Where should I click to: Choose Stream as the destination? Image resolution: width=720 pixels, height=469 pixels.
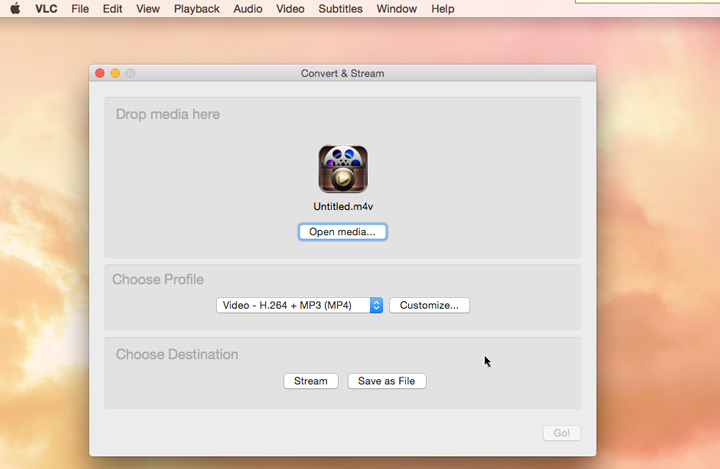coord(311,381)
